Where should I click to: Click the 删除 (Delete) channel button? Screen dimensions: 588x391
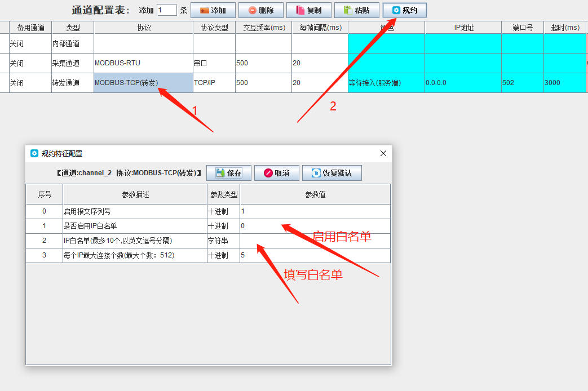tap(260, 10)
